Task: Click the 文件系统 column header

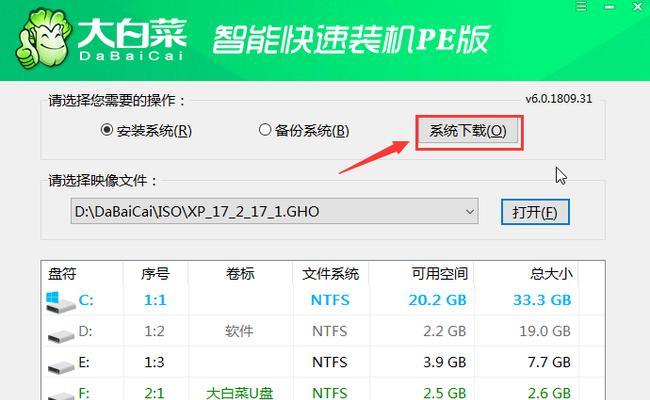Action: click(x=330, y=274)
